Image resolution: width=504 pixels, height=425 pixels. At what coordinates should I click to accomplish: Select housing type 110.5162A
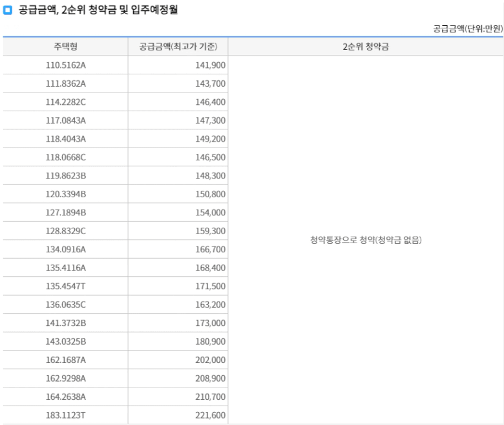point(65,65)
